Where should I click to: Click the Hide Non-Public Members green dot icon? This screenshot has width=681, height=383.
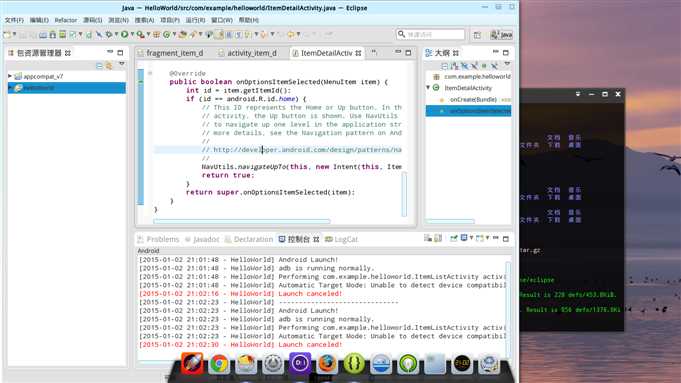pos(484,66)
